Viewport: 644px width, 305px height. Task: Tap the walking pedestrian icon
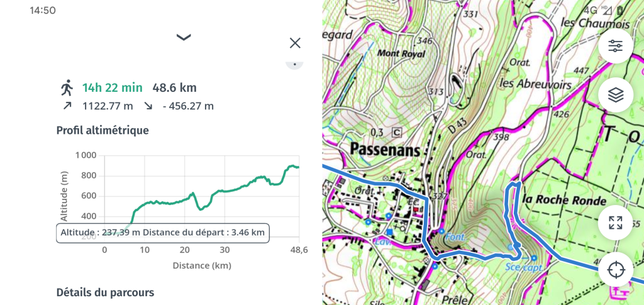[x=67, y=87]
